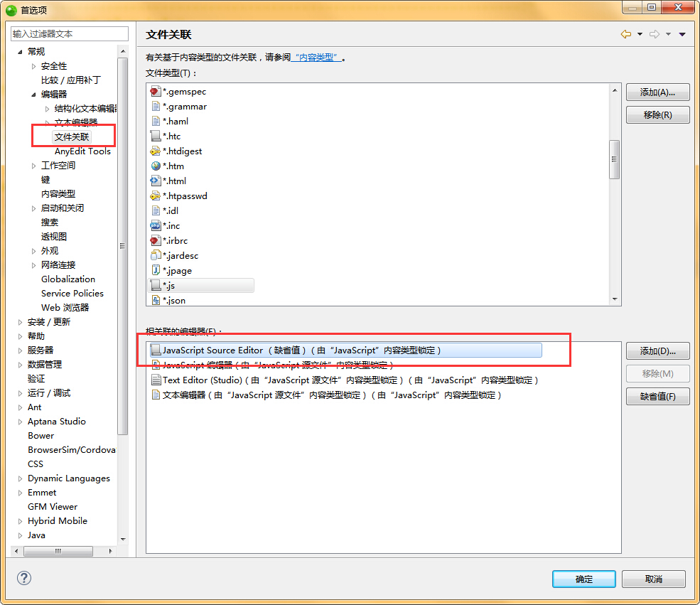The image size is (700, 605).
Task: Click the *.htpasswd key icon entry
Action: pyautogui.click(x=156, y=196)
